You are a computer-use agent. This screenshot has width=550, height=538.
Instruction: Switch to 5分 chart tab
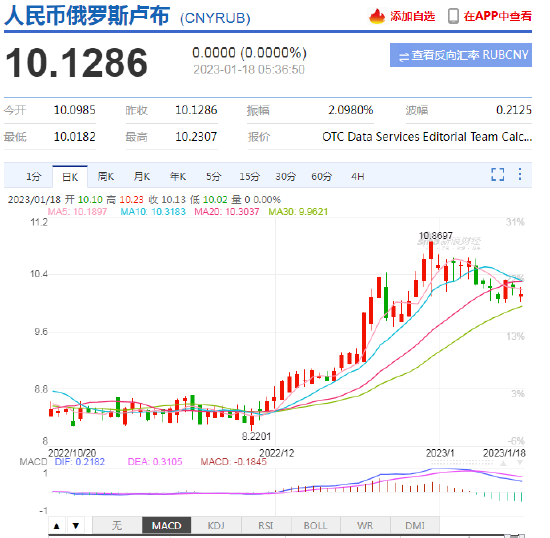tap(214, 176)
